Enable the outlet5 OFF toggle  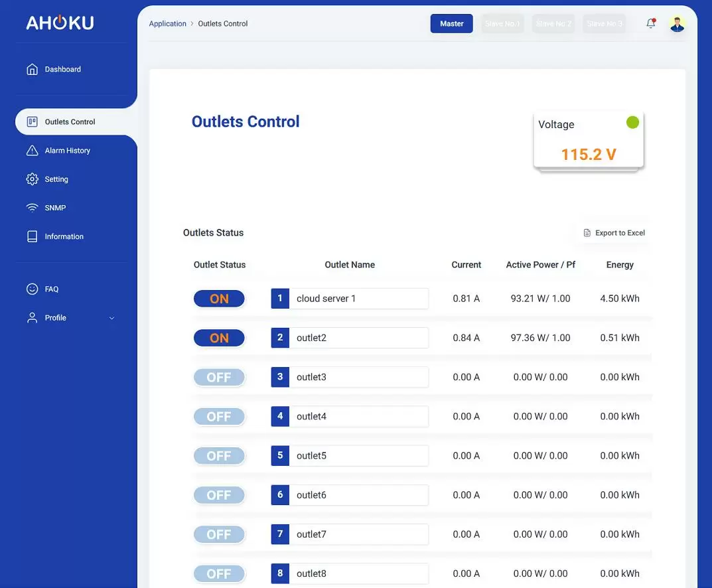219,456
